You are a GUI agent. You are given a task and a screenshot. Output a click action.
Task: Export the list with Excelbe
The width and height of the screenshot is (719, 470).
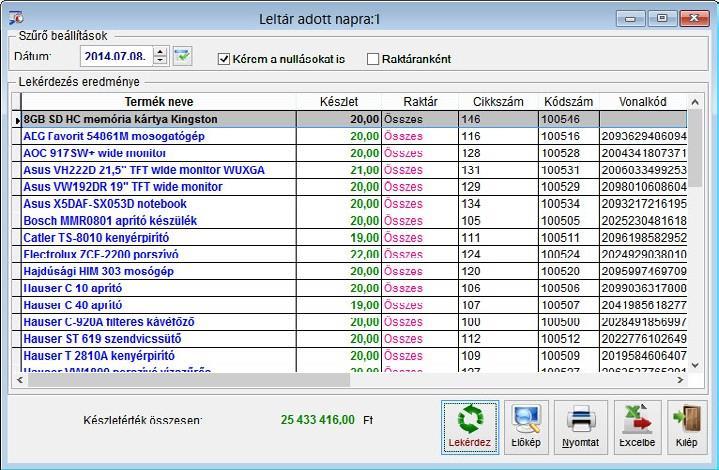click(x=637, y=427)
